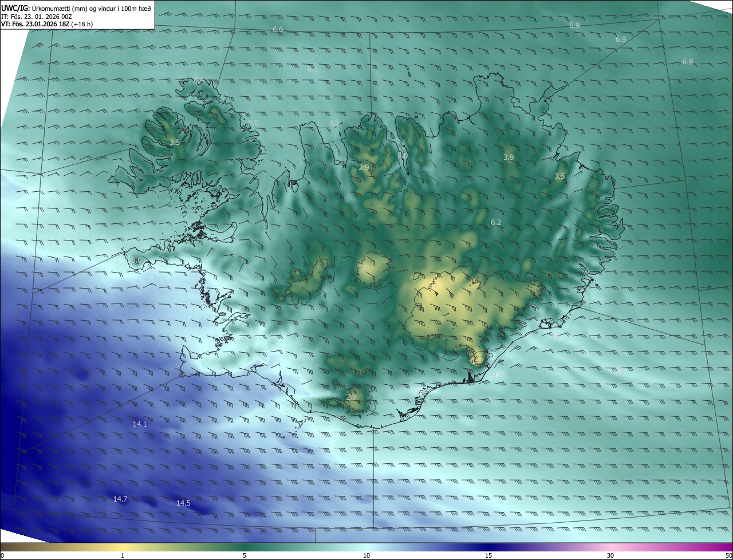Click the 6.0 value label on the western peninsula
733x560 pixels.
pos(136,261)
